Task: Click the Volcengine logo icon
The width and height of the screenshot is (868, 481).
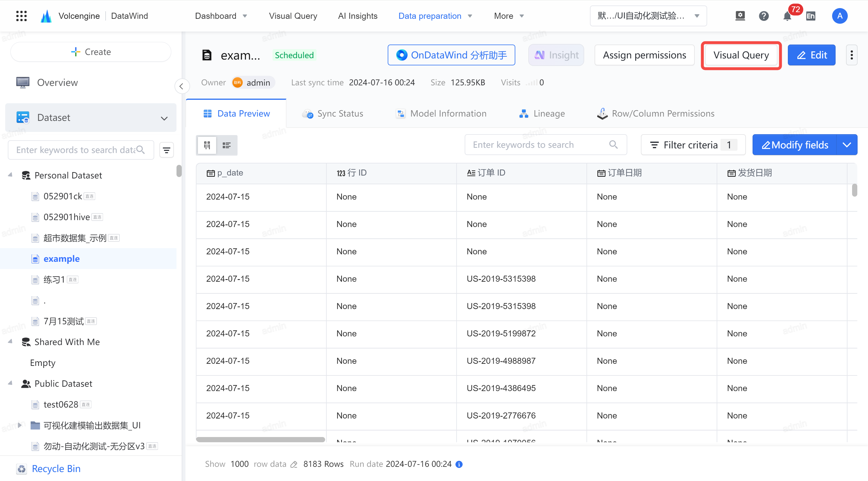Action: (x=46, y=16)
